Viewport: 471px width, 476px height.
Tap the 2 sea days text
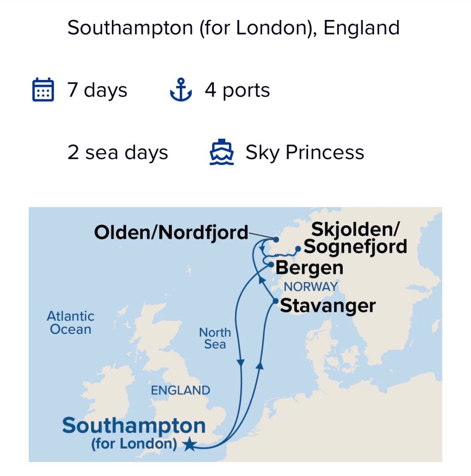coord(118,152)
